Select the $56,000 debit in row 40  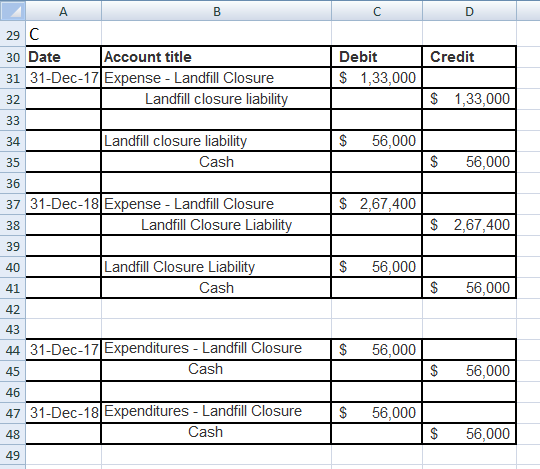377,267
